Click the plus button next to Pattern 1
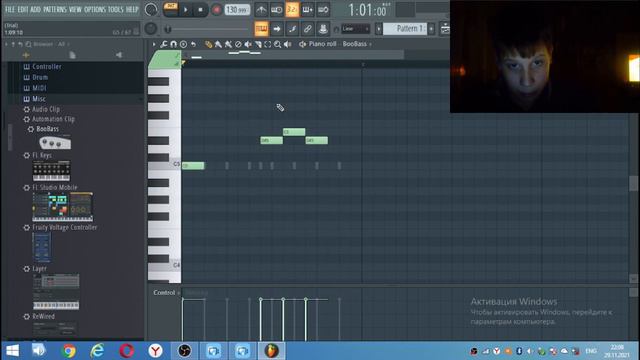The image size is (640, 360). point(431,29)
